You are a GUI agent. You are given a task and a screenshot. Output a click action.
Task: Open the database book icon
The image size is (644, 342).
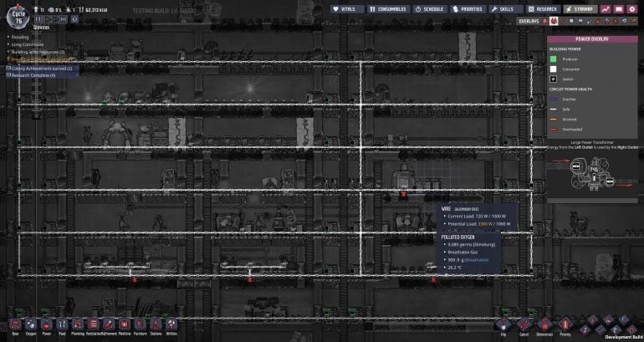coord(619,9)
